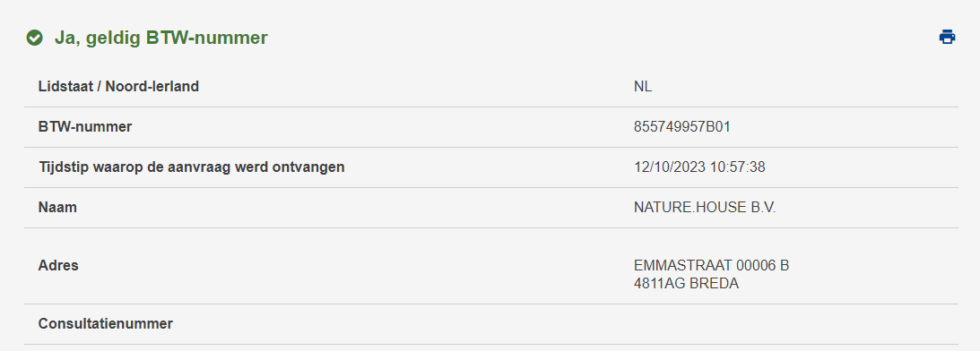980x351 pixels.
Task: Click the 'Ja, geldig BTW-nummer' heading
Action: coord(160,39)
